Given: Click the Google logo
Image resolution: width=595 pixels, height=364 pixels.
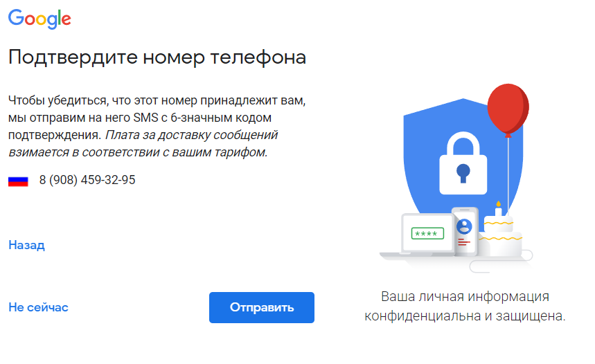Looking at the screenshot, I should pos(39,20).
